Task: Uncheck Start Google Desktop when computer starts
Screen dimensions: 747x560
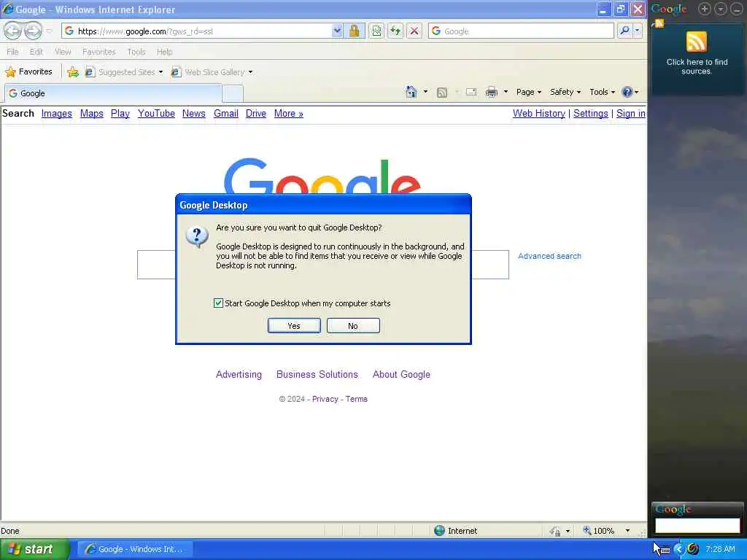Action: tap(218, 303)
